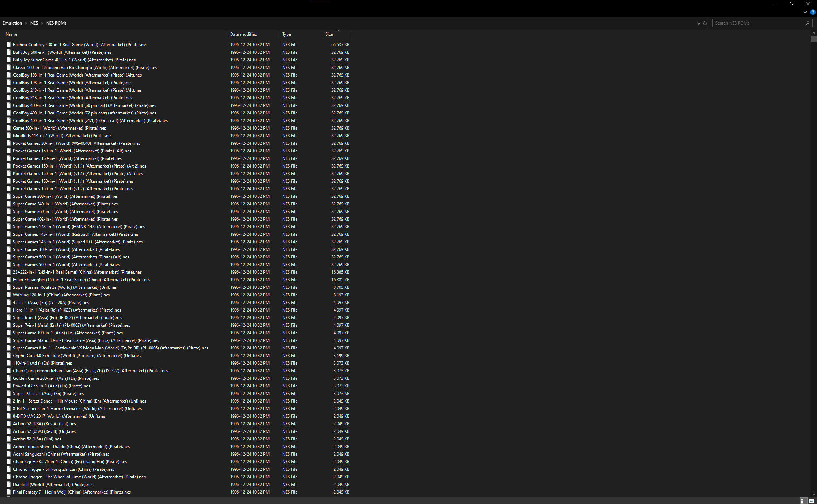The height and width of the screenshot is (504, 817).
Task: Select CoolBoy 218-in-1 Real Game (Pirate).nes name
Action: (x=73, y=98)
